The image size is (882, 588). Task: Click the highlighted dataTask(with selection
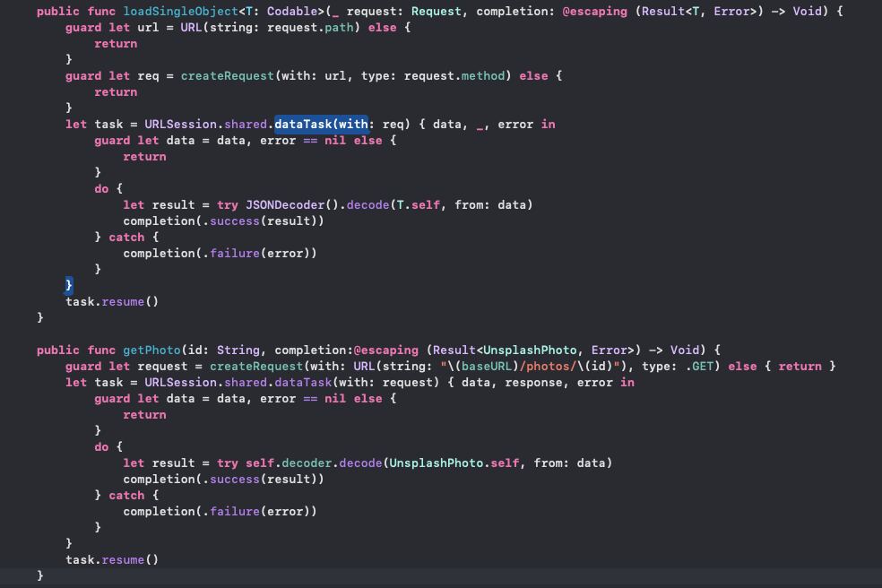click(x=321, y=125)
